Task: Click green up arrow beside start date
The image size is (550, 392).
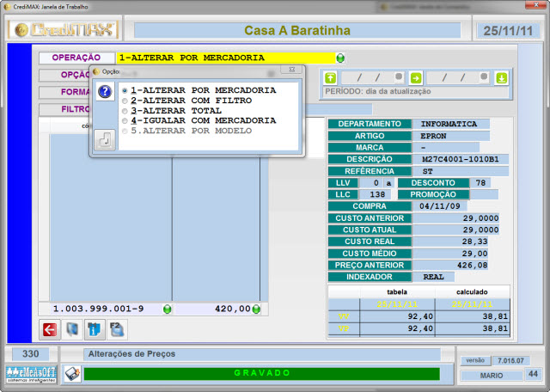Action: [332, 77]
